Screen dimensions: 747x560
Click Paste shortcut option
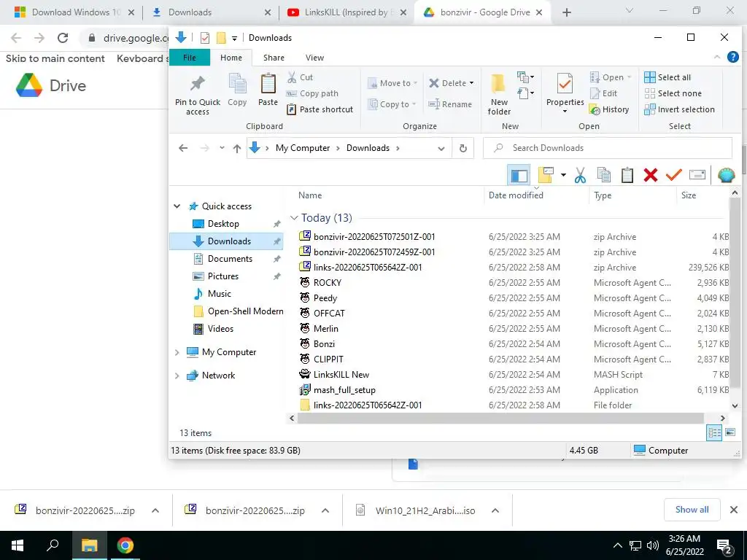320,109
